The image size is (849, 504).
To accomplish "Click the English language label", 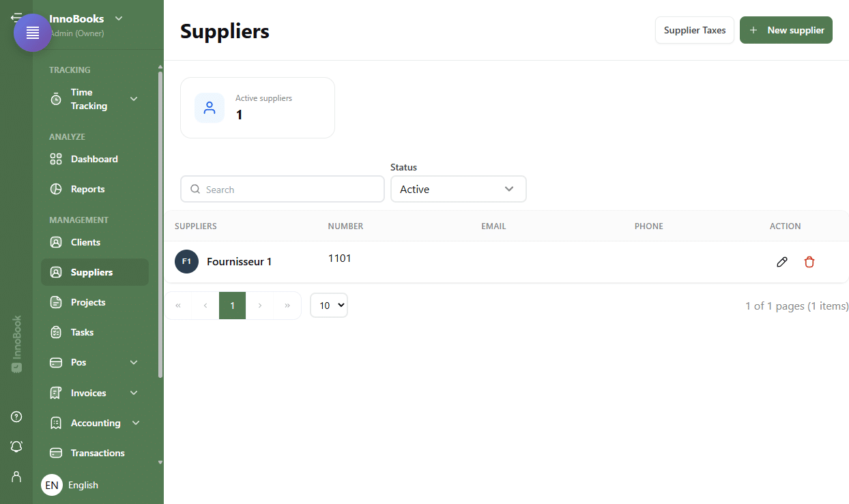I will click(83, 485).
